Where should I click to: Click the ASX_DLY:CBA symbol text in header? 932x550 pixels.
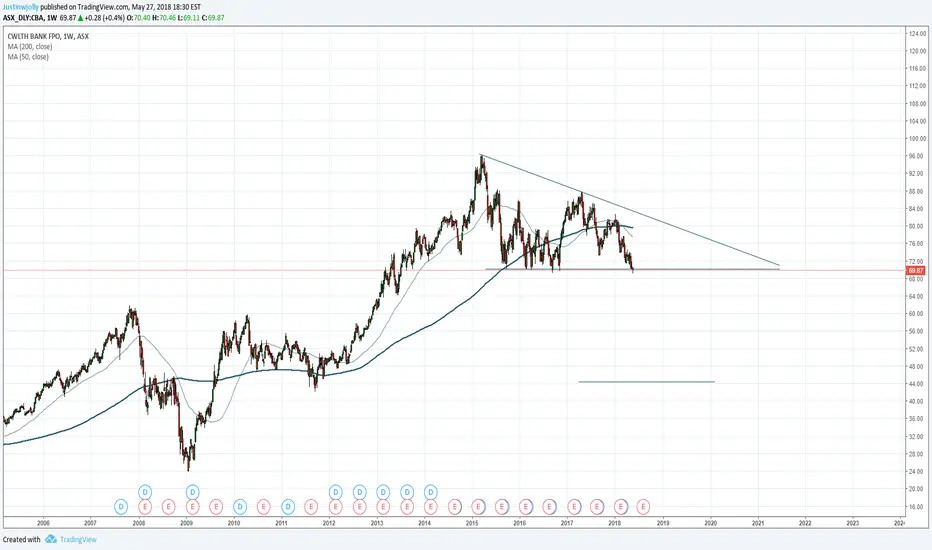[x=24, y=18]
